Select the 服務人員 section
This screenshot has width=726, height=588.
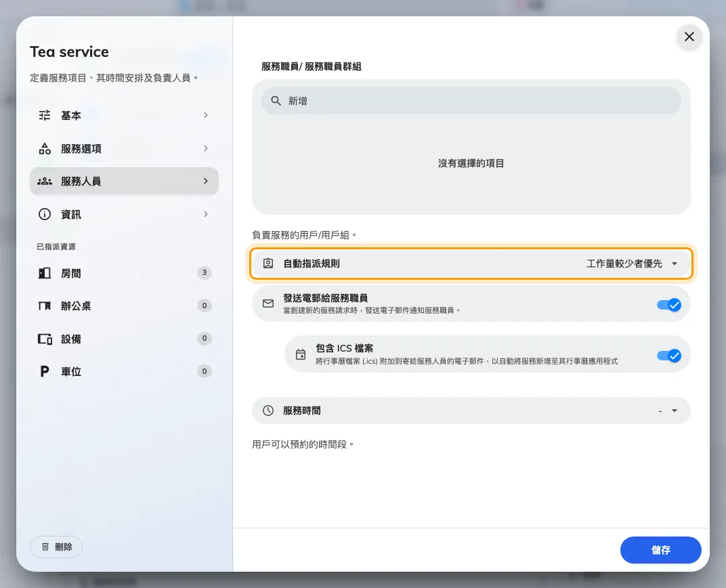coord(124,181)
